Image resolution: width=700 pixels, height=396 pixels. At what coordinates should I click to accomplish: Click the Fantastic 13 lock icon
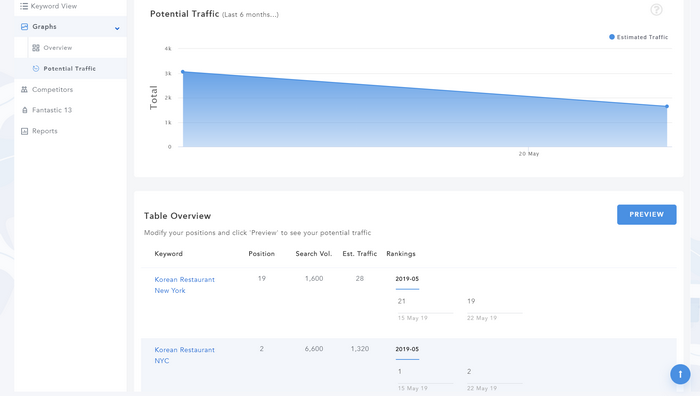pyautogui.click(x=25, y=110)
